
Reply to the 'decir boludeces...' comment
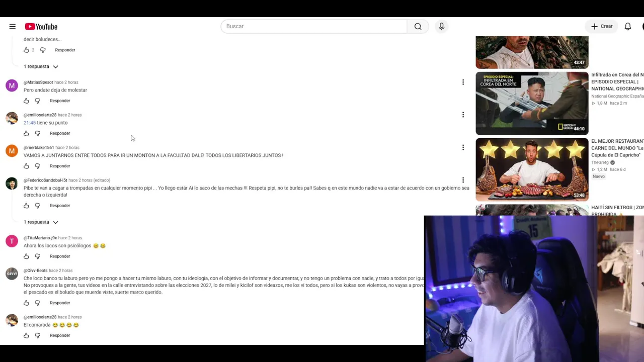(x=65, y=50)
